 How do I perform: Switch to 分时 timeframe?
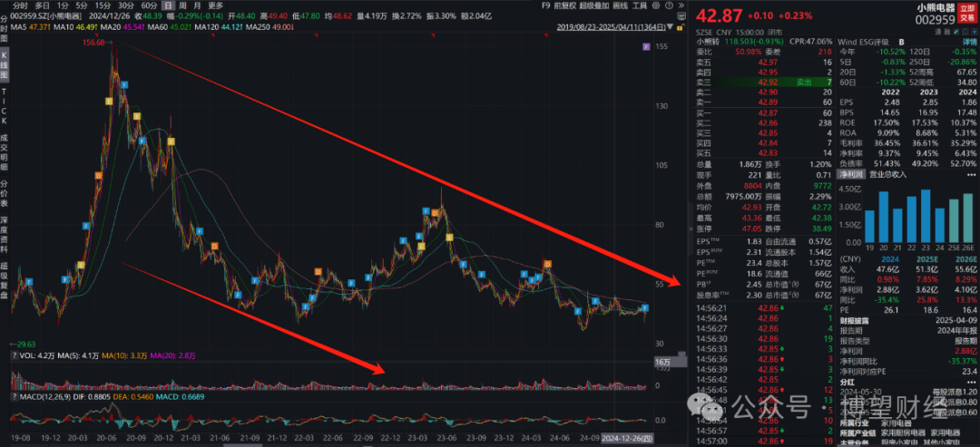21,5
